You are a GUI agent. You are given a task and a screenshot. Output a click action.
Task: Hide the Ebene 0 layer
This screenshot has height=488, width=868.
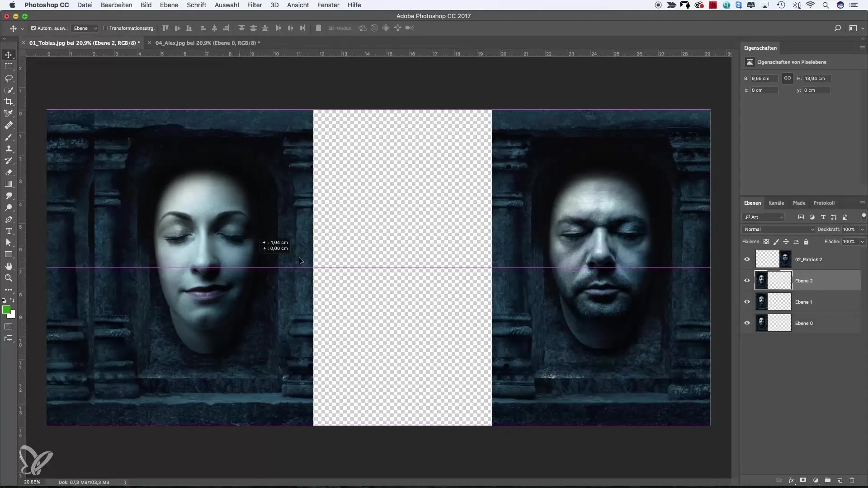(747, 323)
